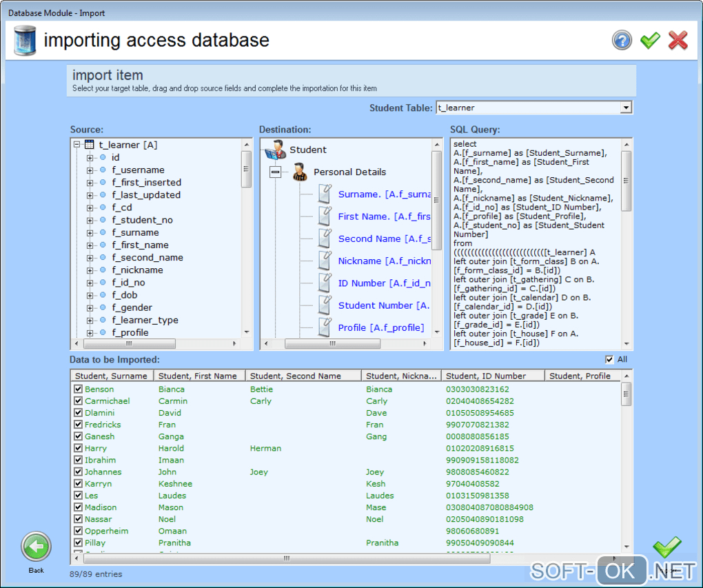The image size is (703, 588).
Task: Collapse the t_learner [A] tree node
Action: point(77,145)
